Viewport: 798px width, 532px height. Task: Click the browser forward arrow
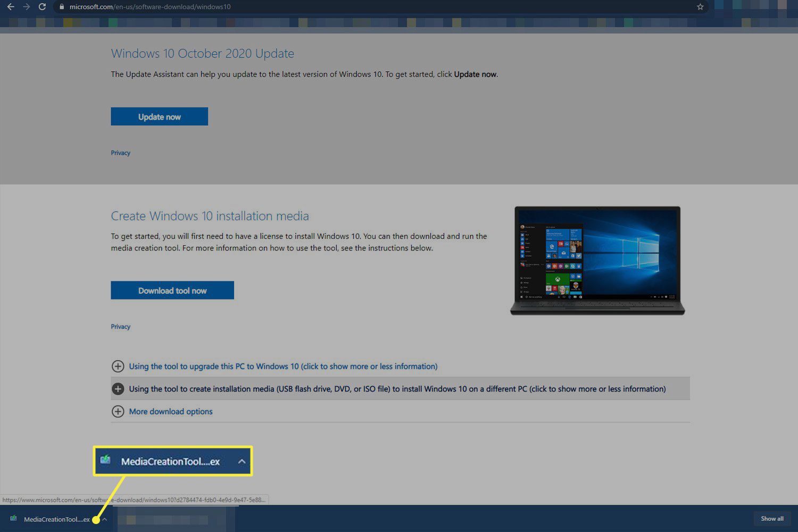point(26,7)
